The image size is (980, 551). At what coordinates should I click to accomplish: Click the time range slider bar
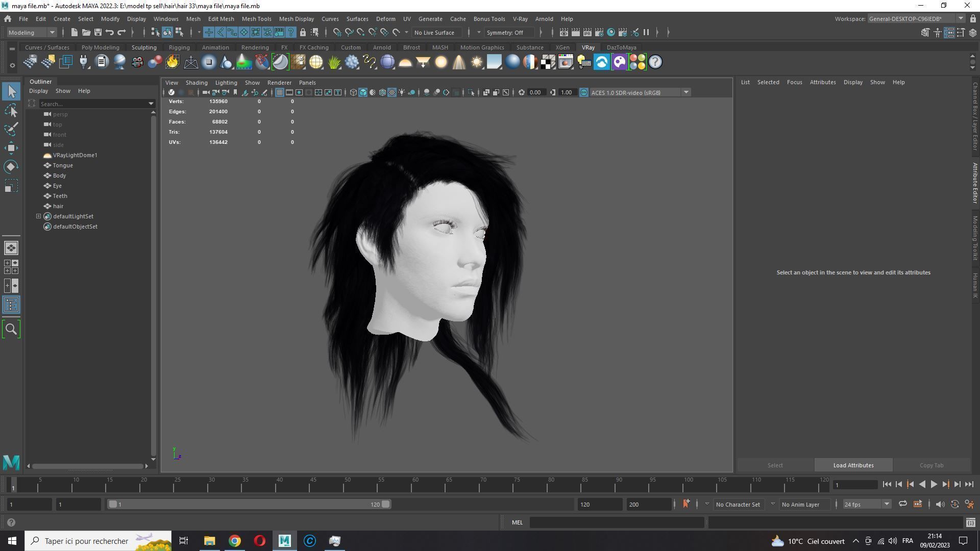click(249, 504)
